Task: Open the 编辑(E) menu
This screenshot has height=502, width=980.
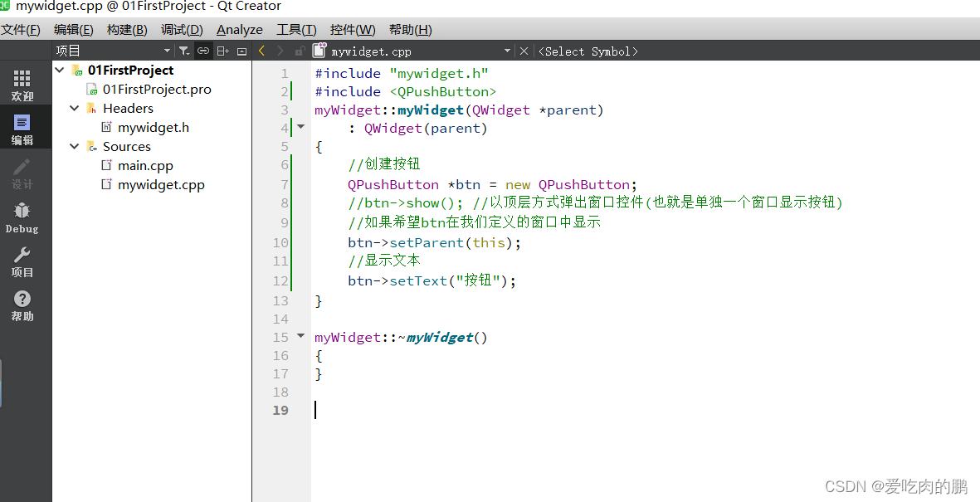Action: (74, 29)
